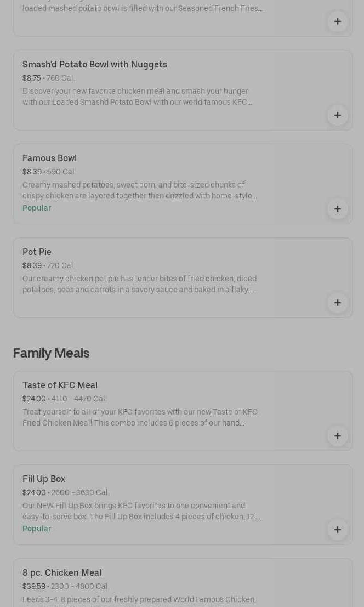Add Smash'd Potato Bowl with Nuggets using plus button
Image resolution: width=364 pixels, height=607 pixels.
[x=337, y=115]
